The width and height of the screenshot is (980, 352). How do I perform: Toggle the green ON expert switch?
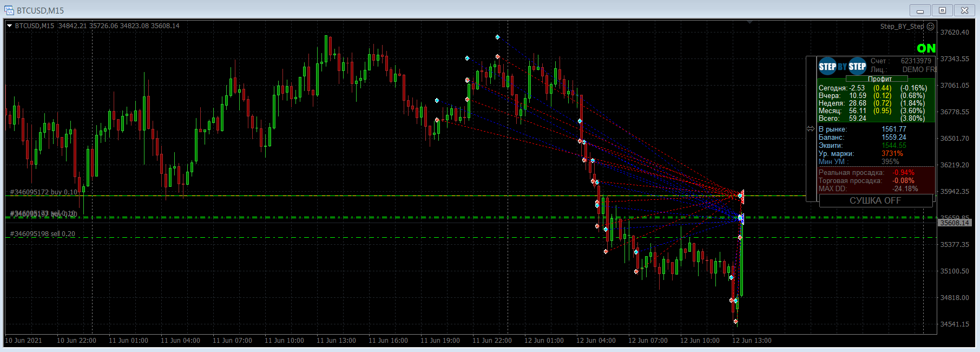click(x=926, y=49)
